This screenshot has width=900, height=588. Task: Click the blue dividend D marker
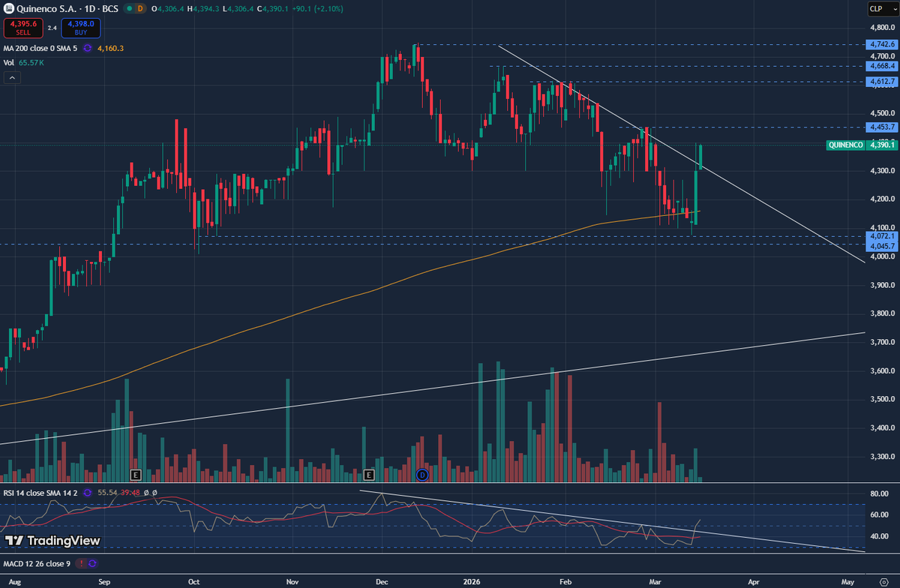pos(421,474)
